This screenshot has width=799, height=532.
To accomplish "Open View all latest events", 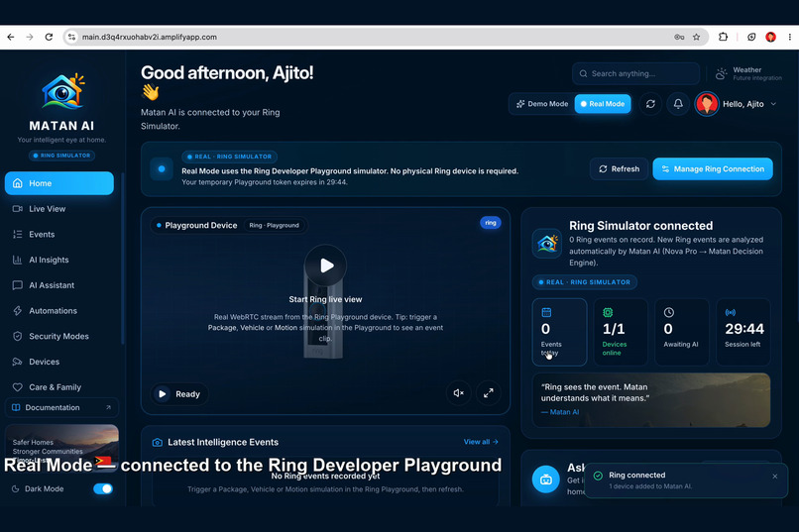I will [481, 442].
